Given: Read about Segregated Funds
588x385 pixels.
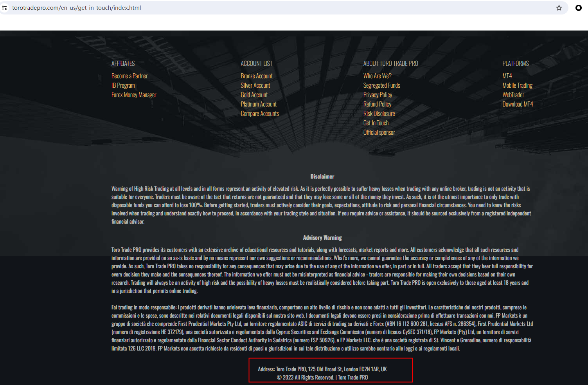Looking at the screenshot, I should pyautogui.click(x=382, y=85).
